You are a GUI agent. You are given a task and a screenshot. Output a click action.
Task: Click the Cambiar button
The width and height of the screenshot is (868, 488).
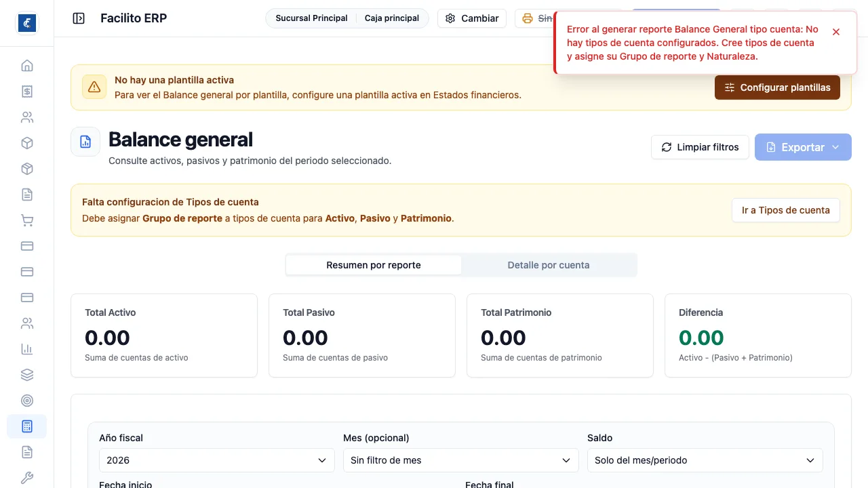click(472, 18)
